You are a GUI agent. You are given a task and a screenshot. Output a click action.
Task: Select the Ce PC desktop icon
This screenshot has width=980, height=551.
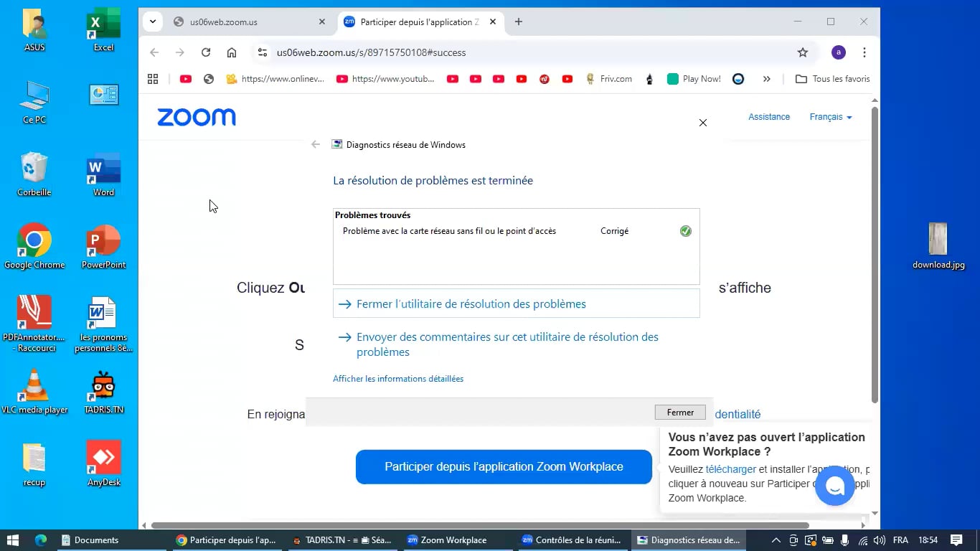(34, 103)
